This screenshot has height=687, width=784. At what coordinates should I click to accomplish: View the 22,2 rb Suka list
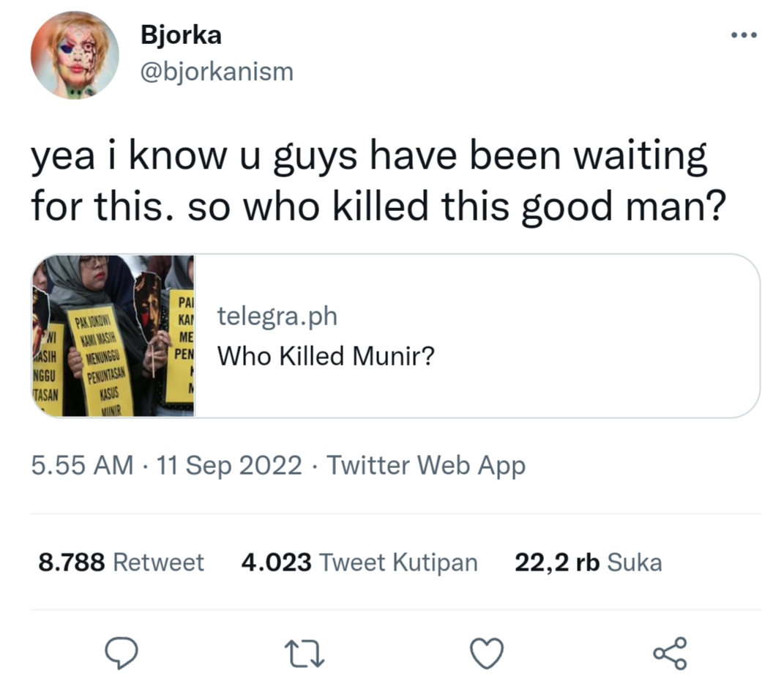click(x=588, y=562)
